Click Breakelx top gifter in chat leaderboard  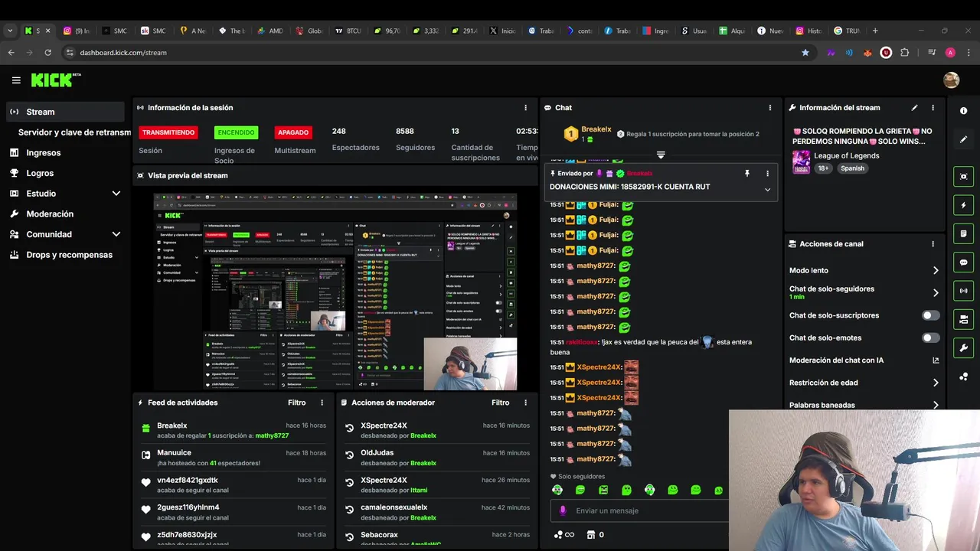596,130
